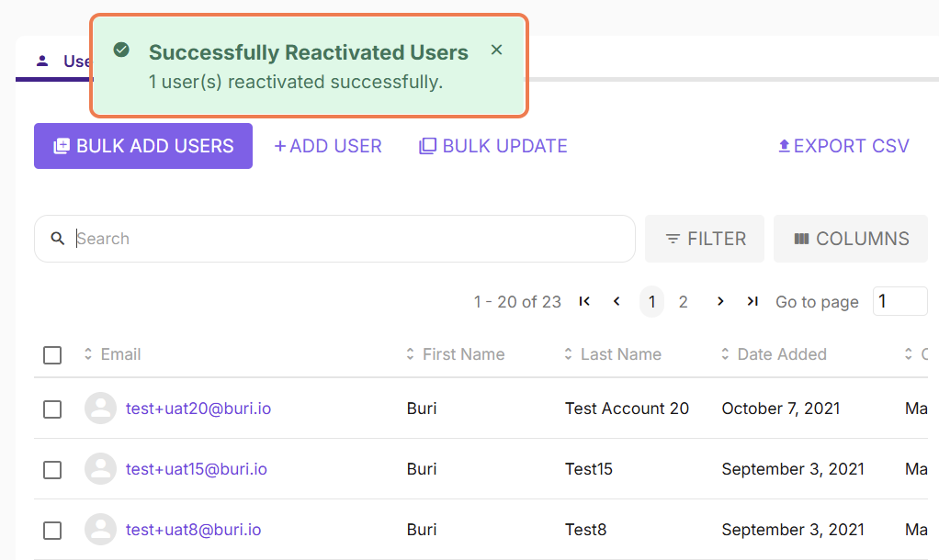Export the user list as CSV

pos(843,146)
